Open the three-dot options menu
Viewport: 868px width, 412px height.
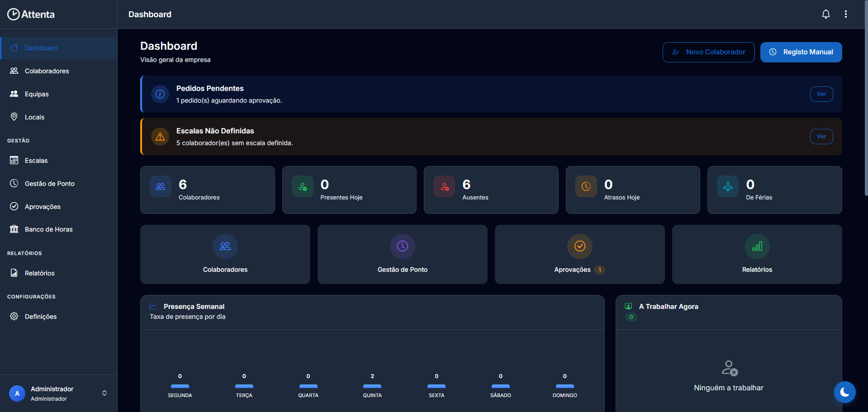(x=846, y=14)
